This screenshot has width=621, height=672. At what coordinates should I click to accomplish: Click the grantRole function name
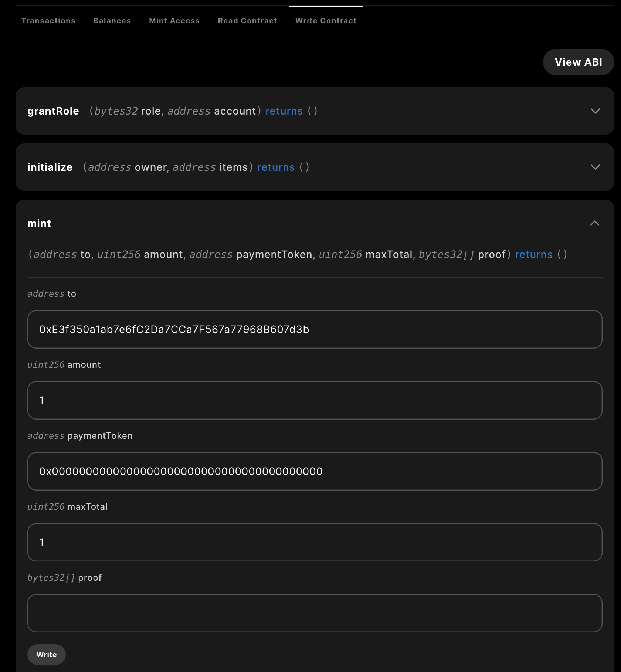point(53,111)
